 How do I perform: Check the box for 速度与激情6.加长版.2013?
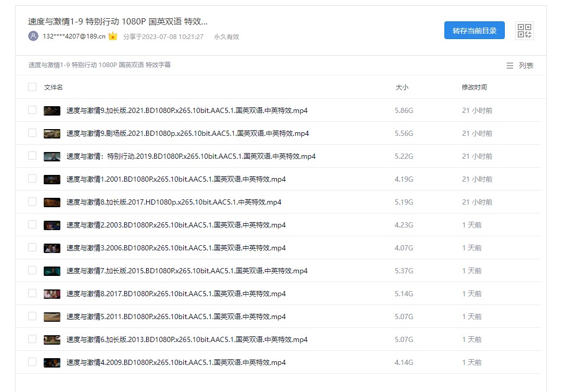click(x=32, y=339)
